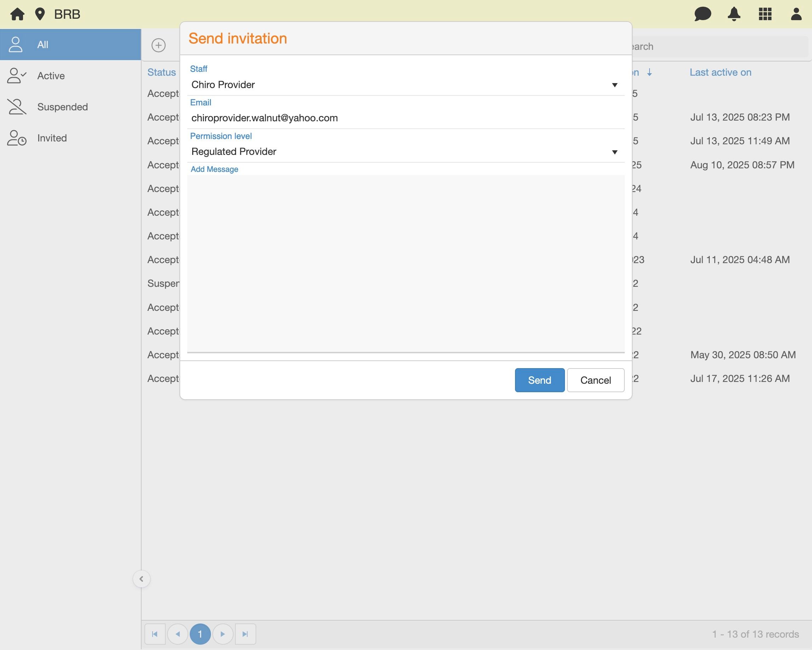812x650 pixels.
Task: Click the home icon in top bar
Action: [x=17, y=14]
